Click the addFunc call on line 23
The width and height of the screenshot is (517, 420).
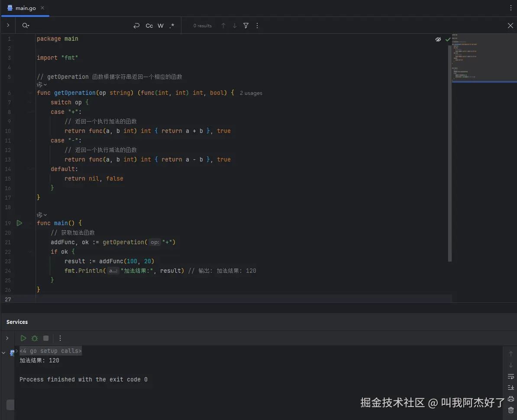tap(111, 262)
